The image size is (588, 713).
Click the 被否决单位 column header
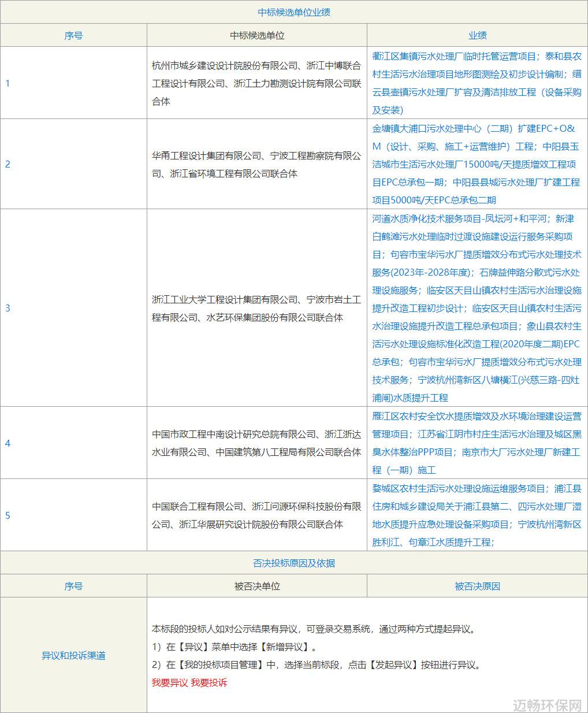(257, 586)
